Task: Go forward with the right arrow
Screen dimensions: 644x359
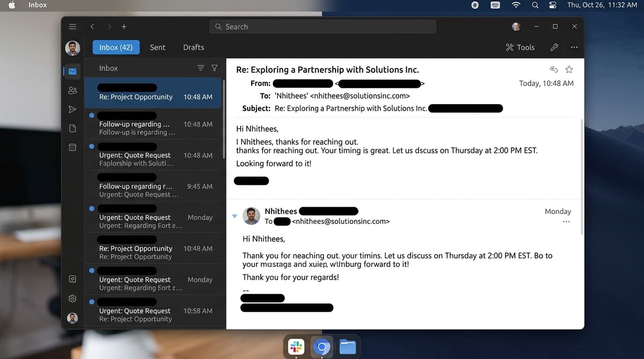Action: tap(110, 27)
